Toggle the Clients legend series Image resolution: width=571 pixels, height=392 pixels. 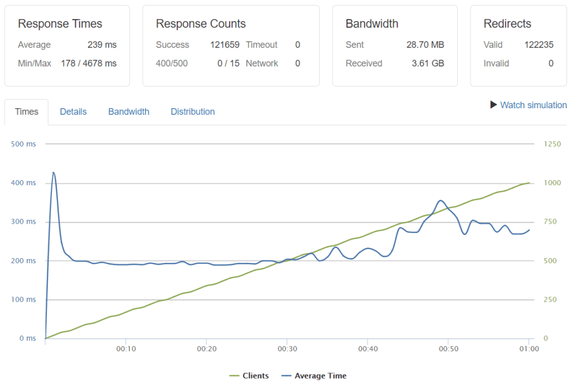click(x=255, y=376)
